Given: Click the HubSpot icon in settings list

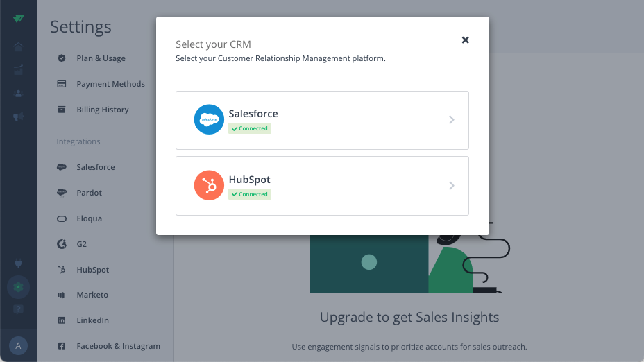Looking at the screenshot, I should pos(62,270).
